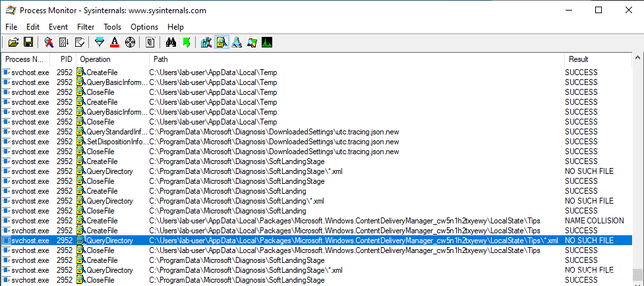Sort by the PID column header

click(x=63, y=59)
